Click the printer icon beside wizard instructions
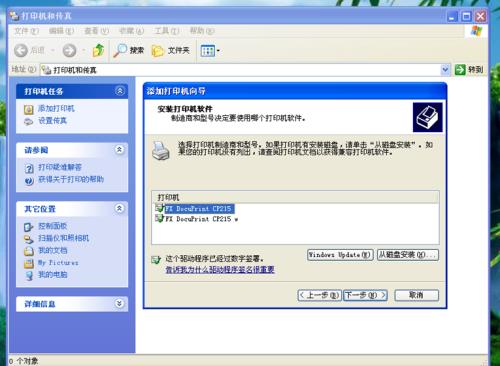 point(161,151)
